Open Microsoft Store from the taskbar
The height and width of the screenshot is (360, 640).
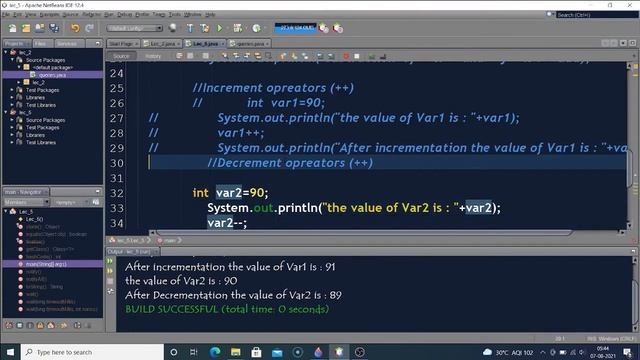point(256,352)
